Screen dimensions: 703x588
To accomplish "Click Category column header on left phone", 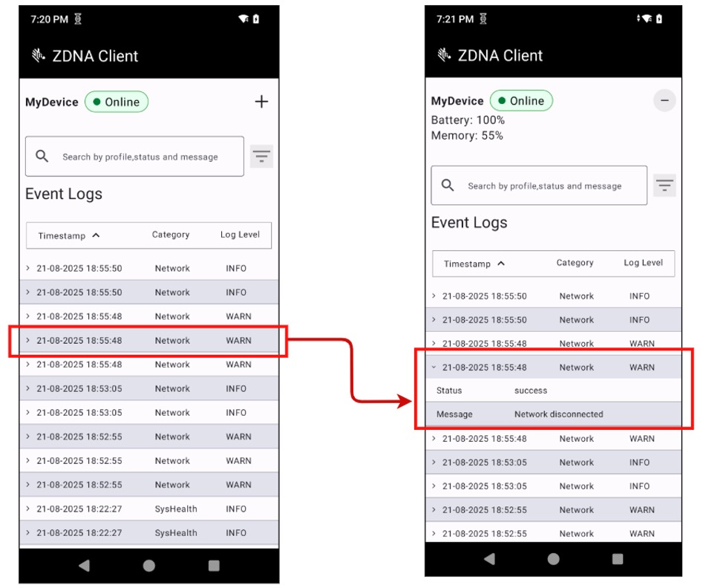I will coord(171,235).
